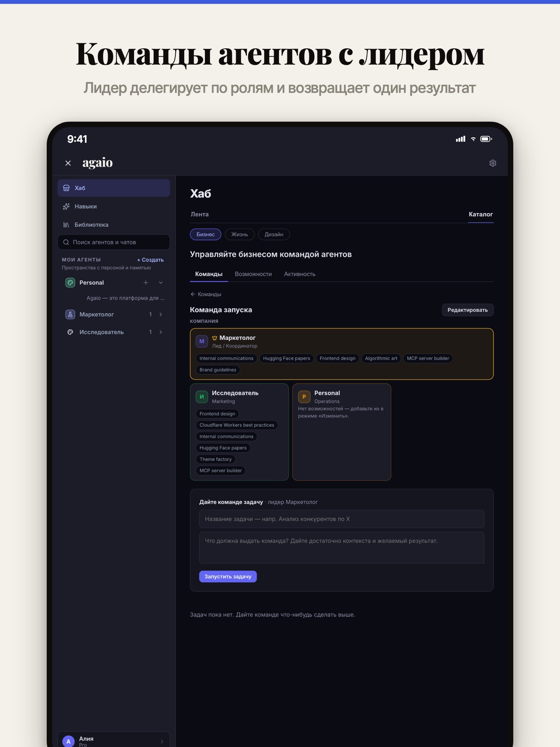
Task: Click the Personal agent avatar icon
Action: click(x=70, y=283)
